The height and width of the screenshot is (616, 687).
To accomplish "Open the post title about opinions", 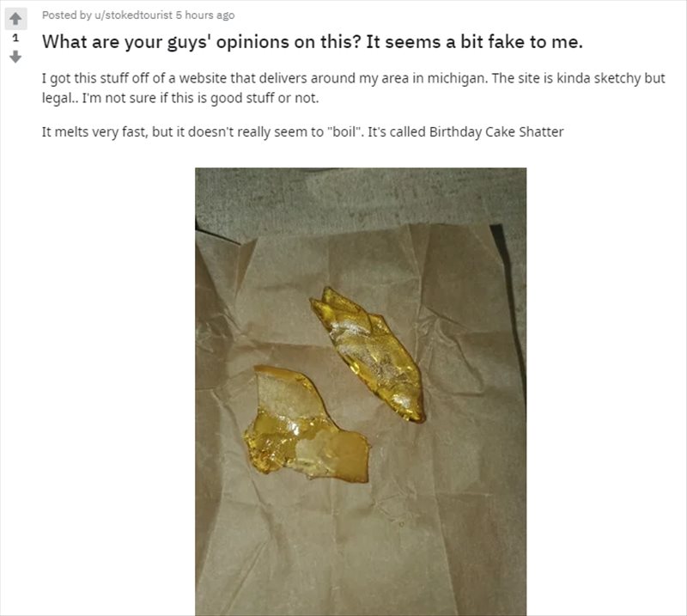I will click(x=313, y=42).
